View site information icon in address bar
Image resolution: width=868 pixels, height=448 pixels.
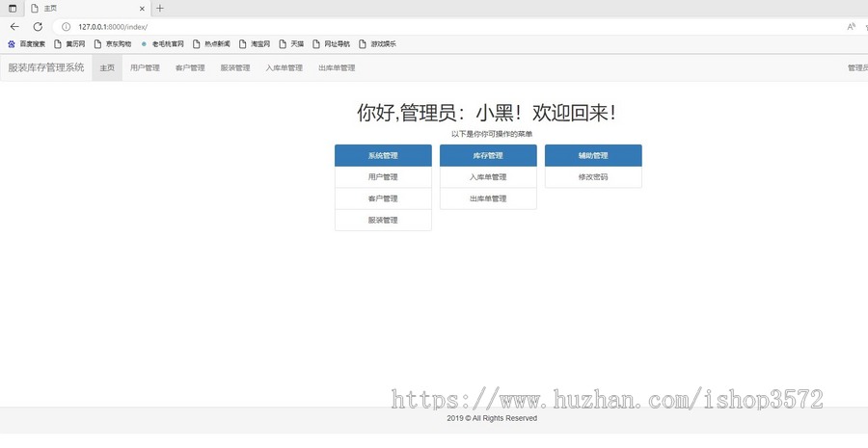[x=66, y=27]
